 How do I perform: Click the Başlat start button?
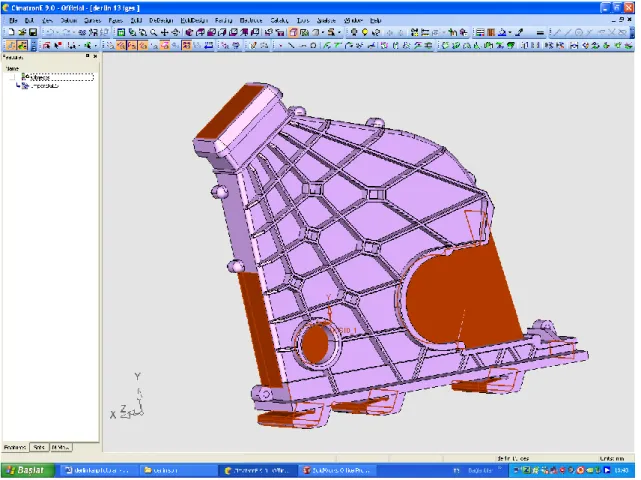point(28,470)
